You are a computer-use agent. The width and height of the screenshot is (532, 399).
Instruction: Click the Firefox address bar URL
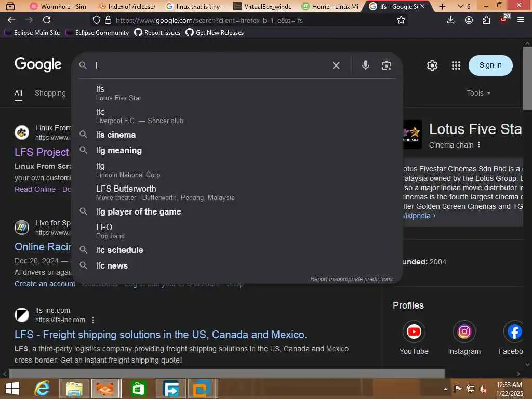point(209,20)
